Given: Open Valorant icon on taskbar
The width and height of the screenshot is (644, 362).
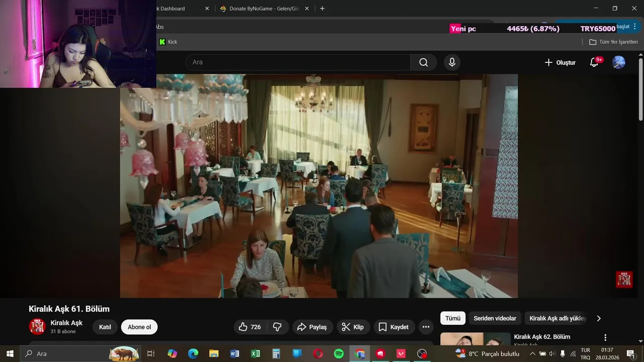Looking at the screenshot, I should click(x=401, y=354).
